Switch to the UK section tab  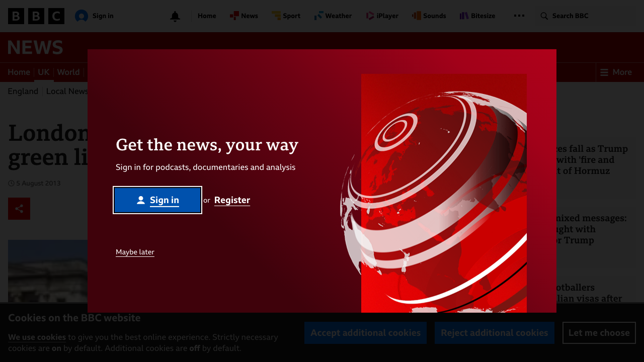pyautogui.click(x=43, y=72)
